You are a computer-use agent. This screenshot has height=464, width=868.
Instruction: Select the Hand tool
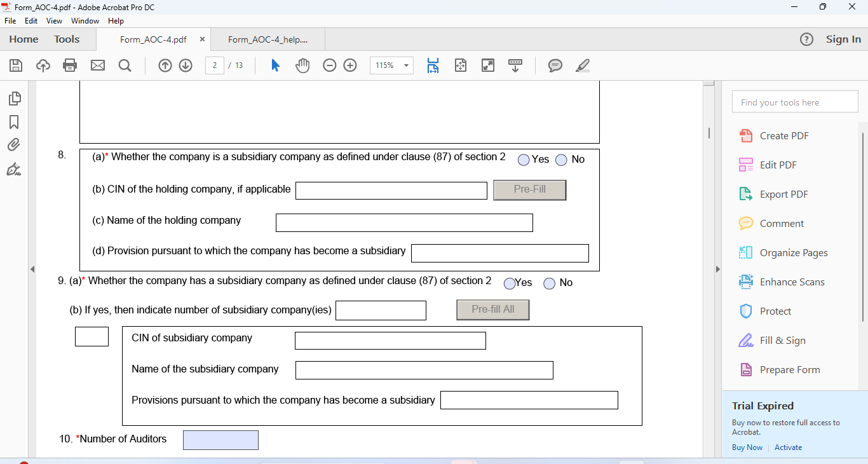pos(302,65)
